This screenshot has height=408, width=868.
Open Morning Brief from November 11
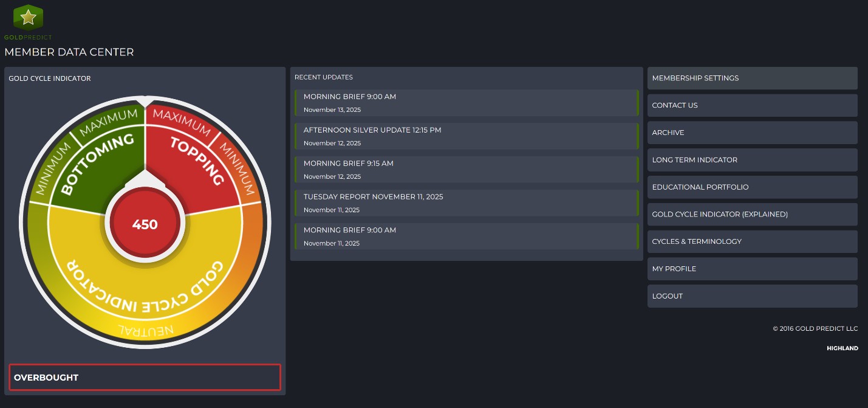pyautogui.click(x=466, y=237)
